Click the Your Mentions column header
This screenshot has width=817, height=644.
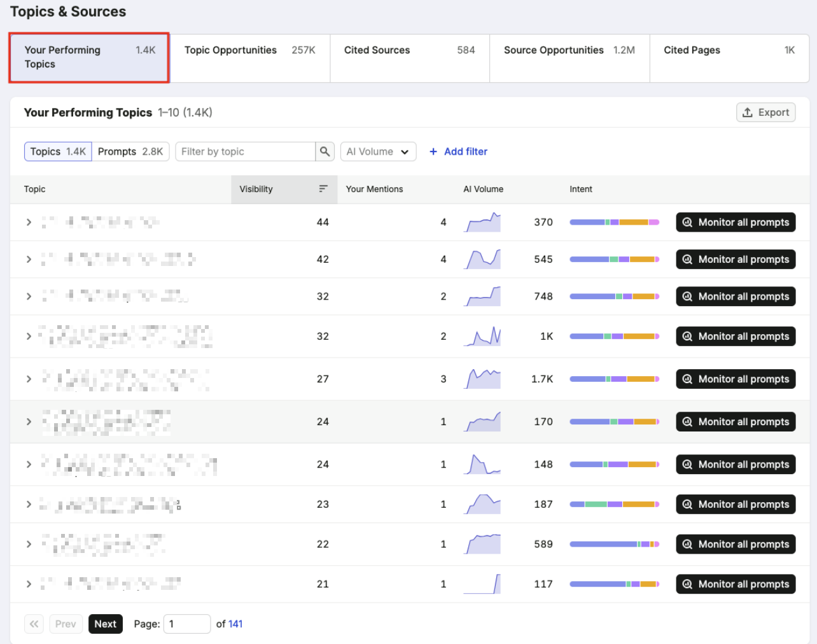[374, 189]
